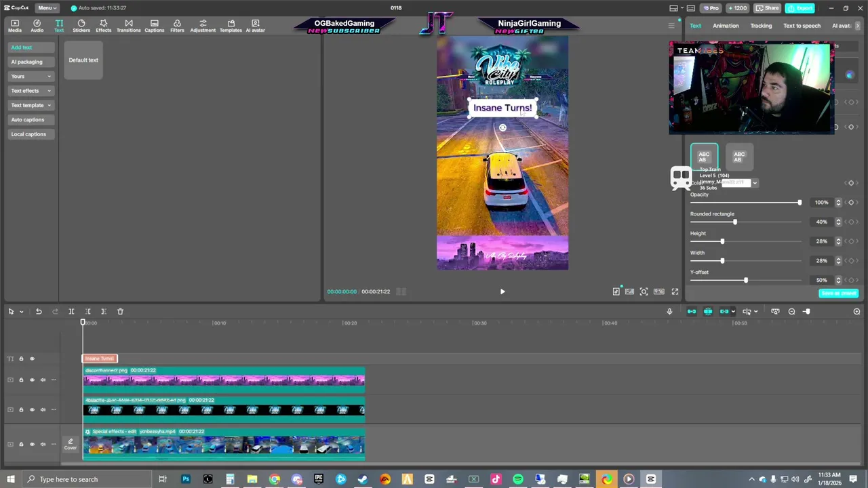Click the split clip tool
Viewport: 868px width, 488px height.
(x=71, y=311)
